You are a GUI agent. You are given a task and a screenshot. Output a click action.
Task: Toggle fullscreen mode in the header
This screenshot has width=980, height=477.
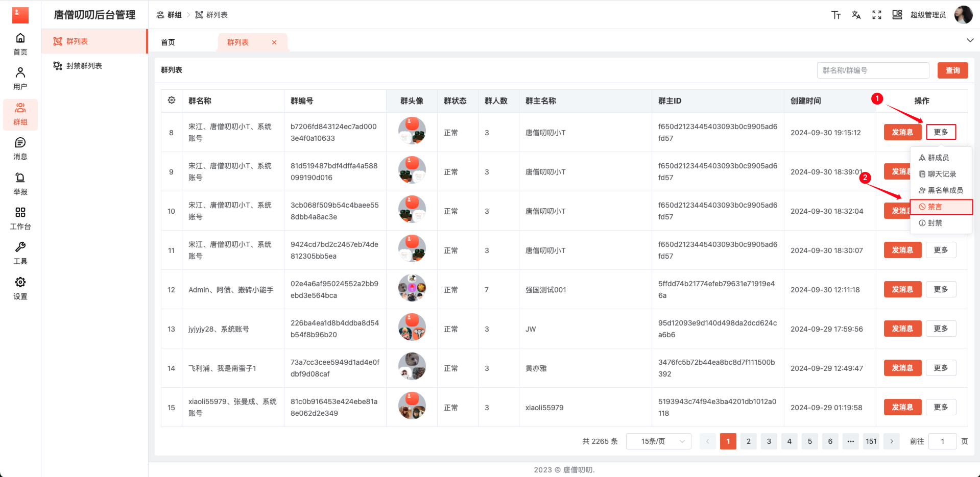(x=876, y=15)
